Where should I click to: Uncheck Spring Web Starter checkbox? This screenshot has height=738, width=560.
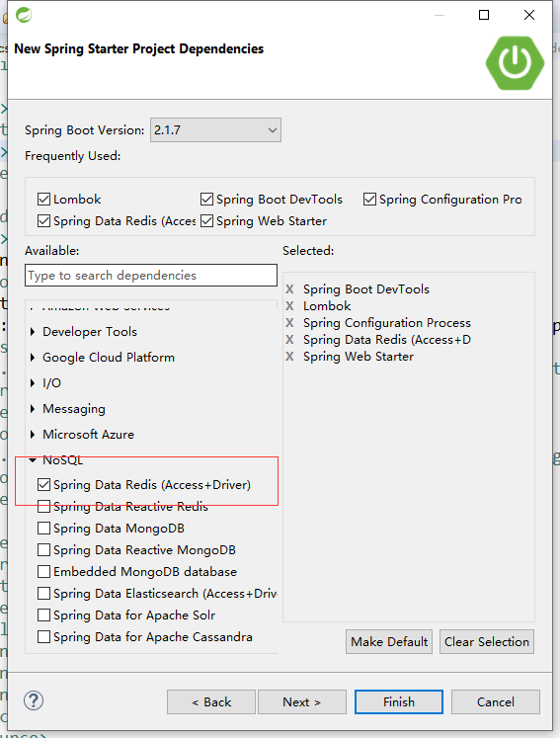pyautogui.click(x=207, y=220)
